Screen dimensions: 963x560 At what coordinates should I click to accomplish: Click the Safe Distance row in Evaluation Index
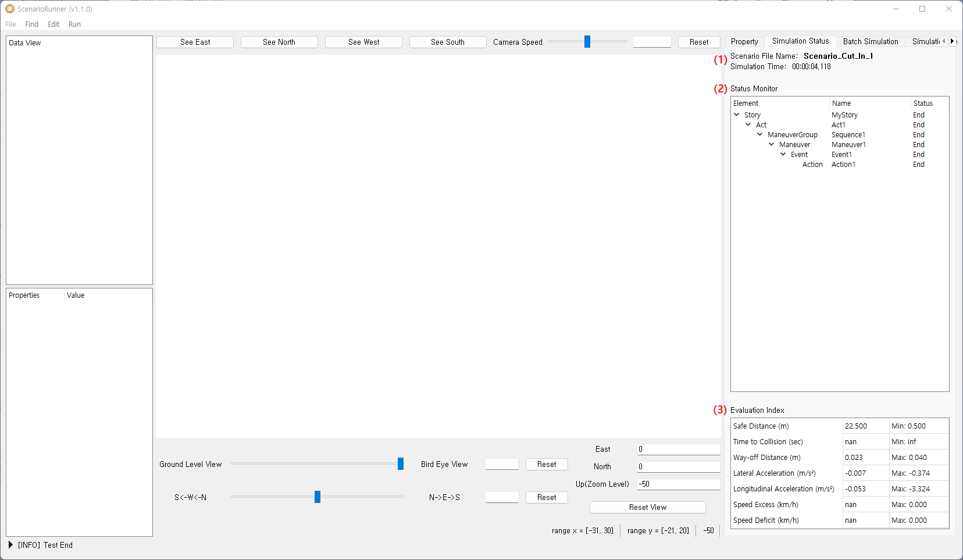pyautogui.click(x=761, y=426)
